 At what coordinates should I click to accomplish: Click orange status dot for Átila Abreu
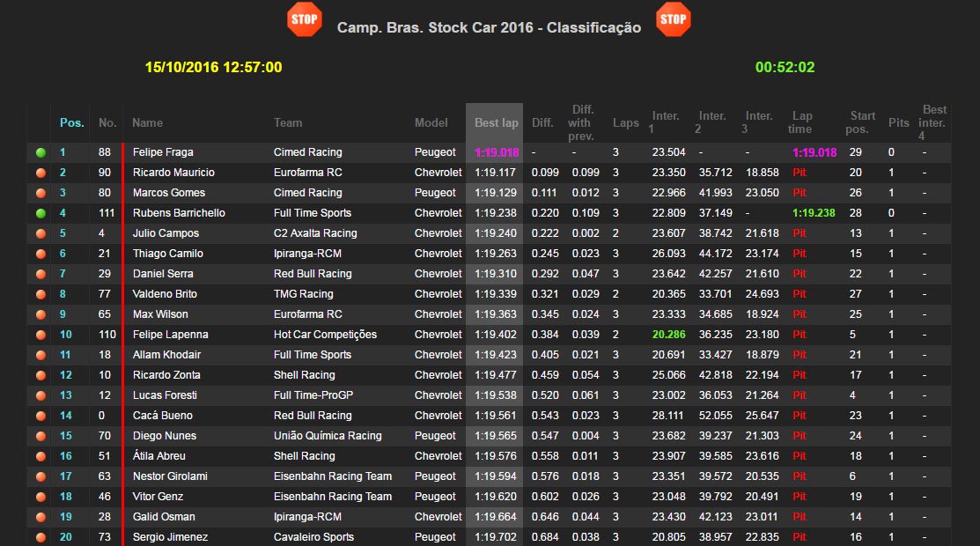pos(41,456)
